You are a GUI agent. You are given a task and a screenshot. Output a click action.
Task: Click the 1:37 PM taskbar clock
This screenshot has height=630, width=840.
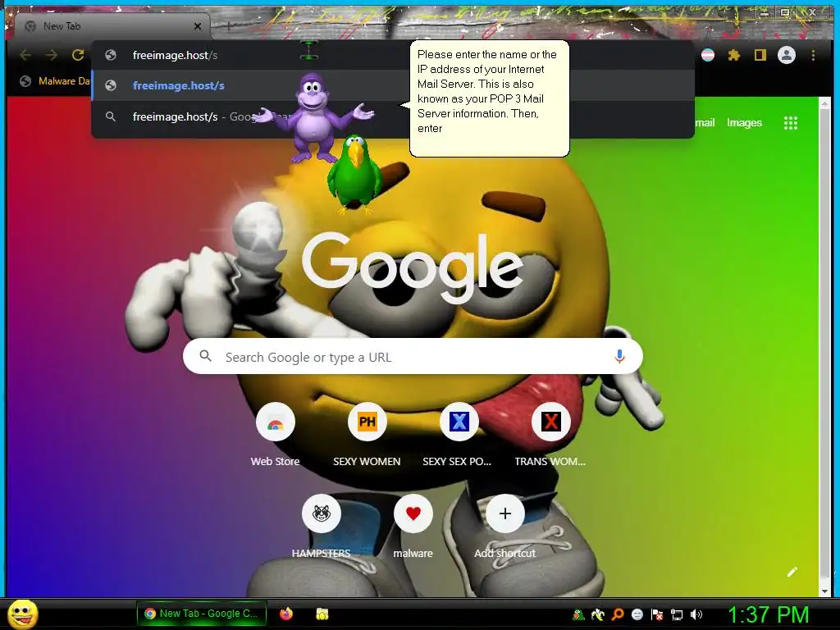pos(768,614)
